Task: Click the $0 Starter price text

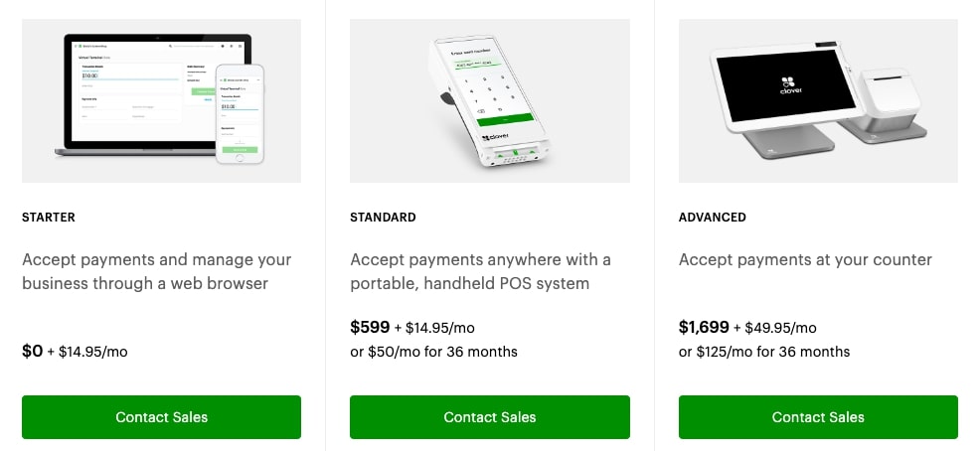Action: 33,351
